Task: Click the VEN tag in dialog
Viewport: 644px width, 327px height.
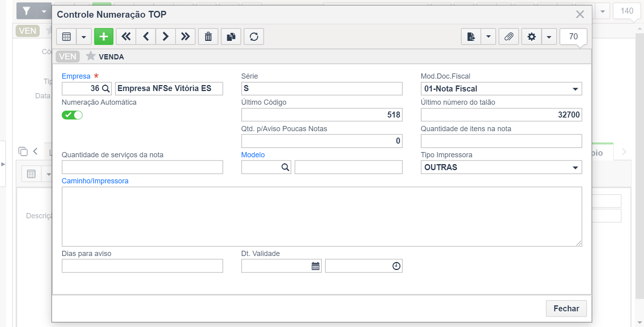Action: [x=68, y=57]
